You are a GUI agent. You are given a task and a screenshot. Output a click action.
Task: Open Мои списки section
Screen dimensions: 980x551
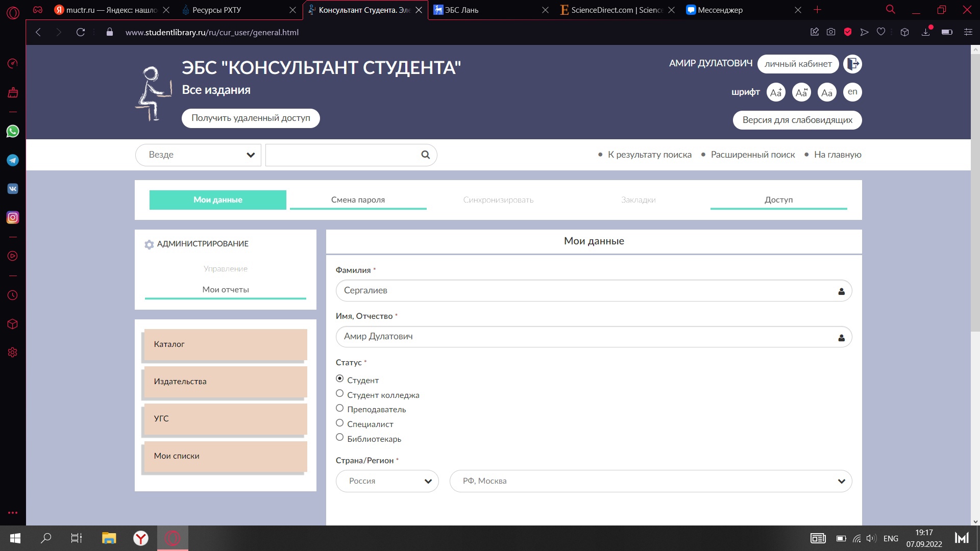coord(226,456)
